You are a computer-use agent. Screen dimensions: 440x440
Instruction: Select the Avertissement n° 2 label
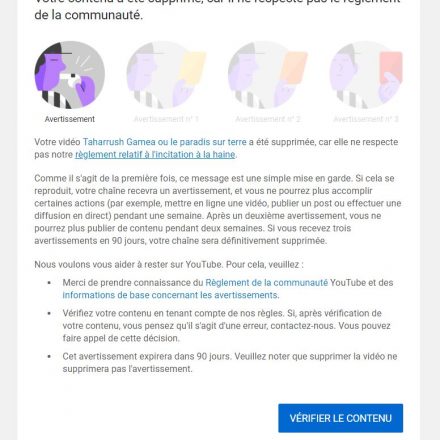point(268,119)
